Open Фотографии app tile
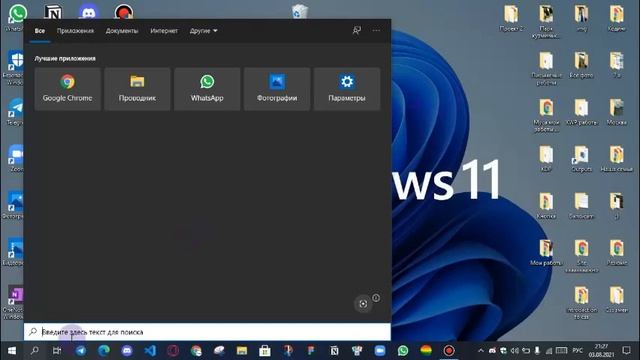Image resolution: width=640 pixels, height=360 pixels. point(277,89)
